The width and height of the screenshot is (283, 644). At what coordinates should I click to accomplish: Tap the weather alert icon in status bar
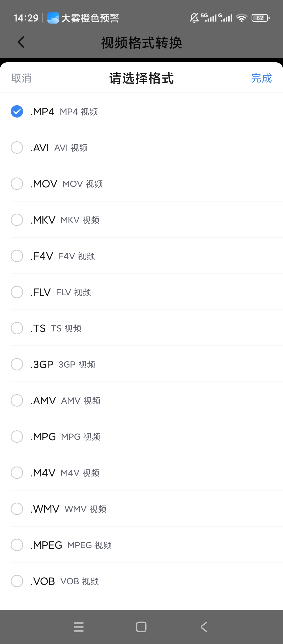pos(53,18)
